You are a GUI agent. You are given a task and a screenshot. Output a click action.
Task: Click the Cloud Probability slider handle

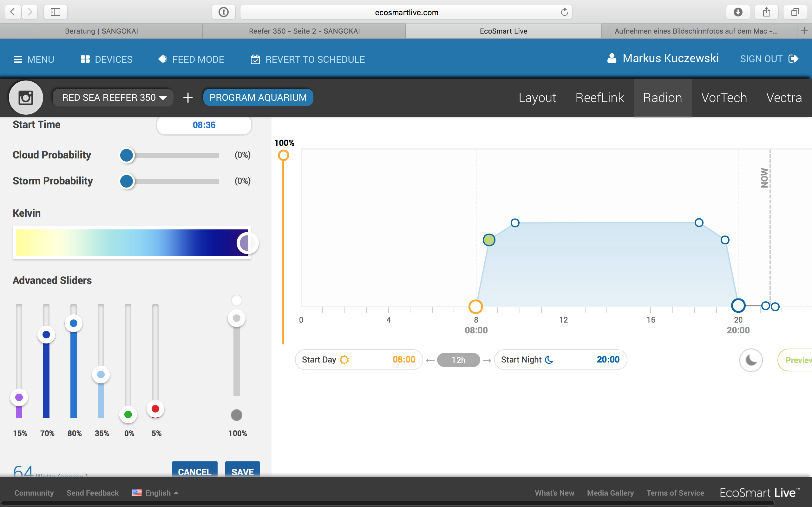127,155
